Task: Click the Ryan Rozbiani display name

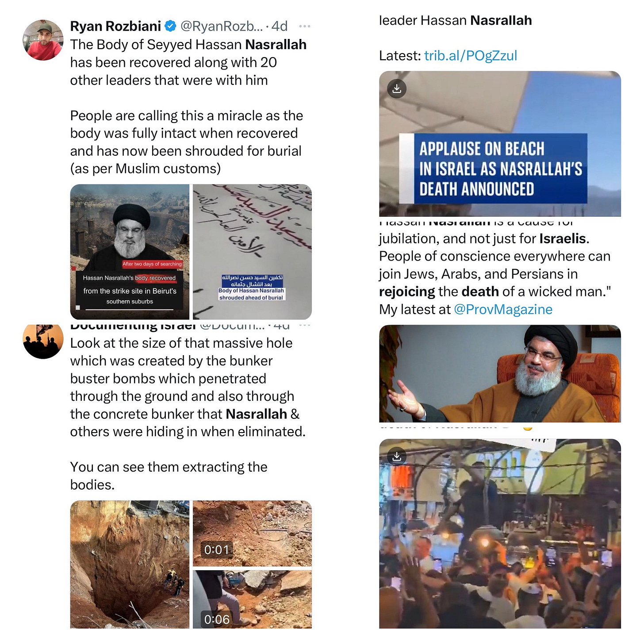Action: (x=115, y=27)
